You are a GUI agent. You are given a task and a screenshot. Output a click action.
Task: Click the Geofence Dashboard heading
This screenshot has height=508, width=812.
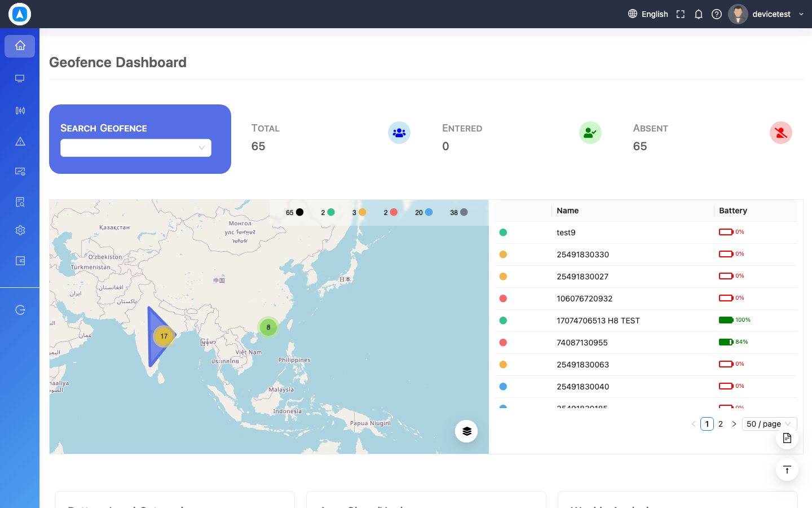[118, 62]
